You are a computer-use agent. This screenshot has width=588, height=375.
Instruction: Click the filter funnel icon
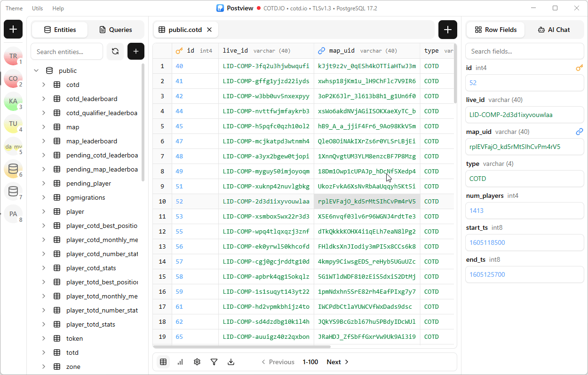coord(214,362)
